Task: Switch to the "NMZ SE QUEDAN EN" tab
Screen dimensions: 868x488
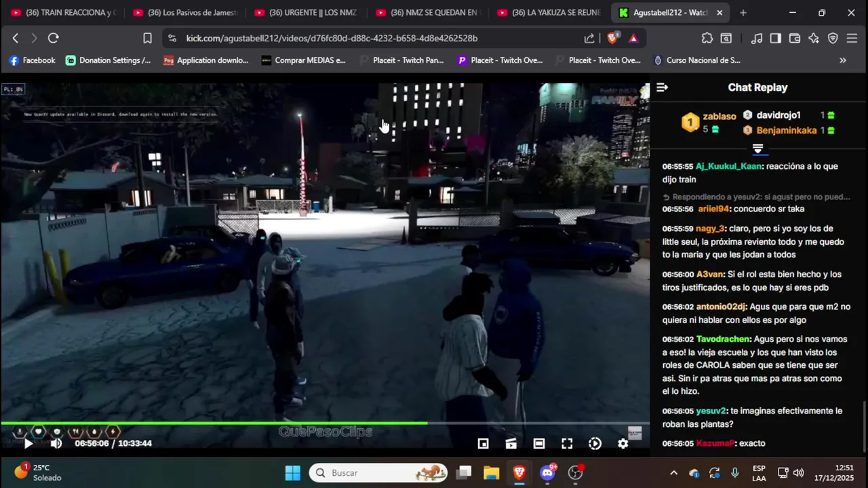Action: (x=427, y=13)
